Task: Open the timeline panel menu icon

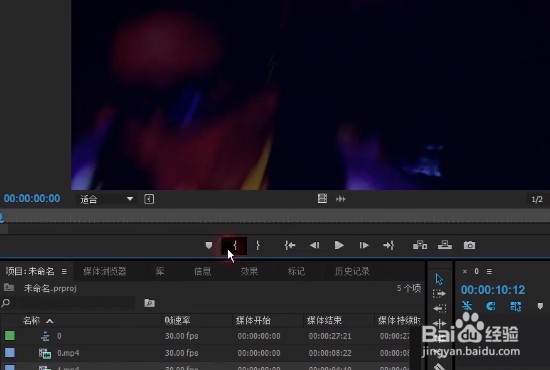Action: pyautogui.click(x=489, y=271)
